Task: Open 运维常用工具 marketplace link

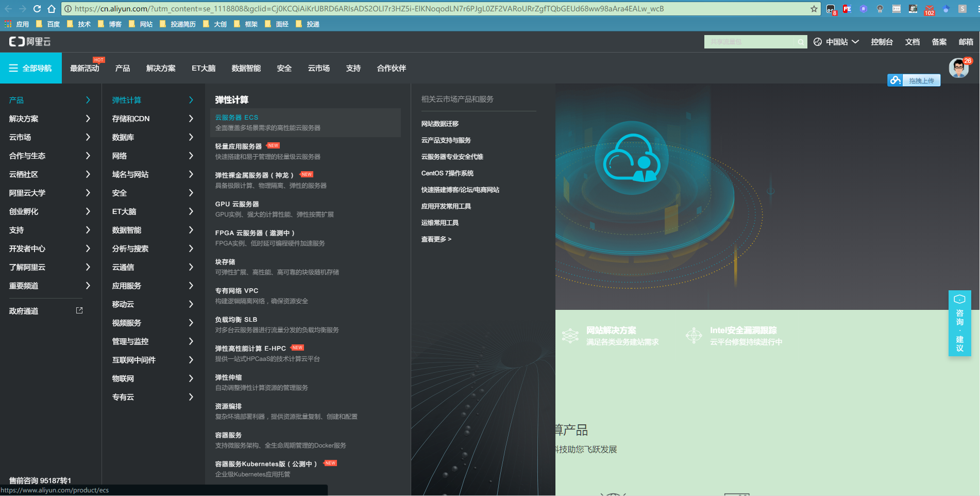Action: coord(440,223)
